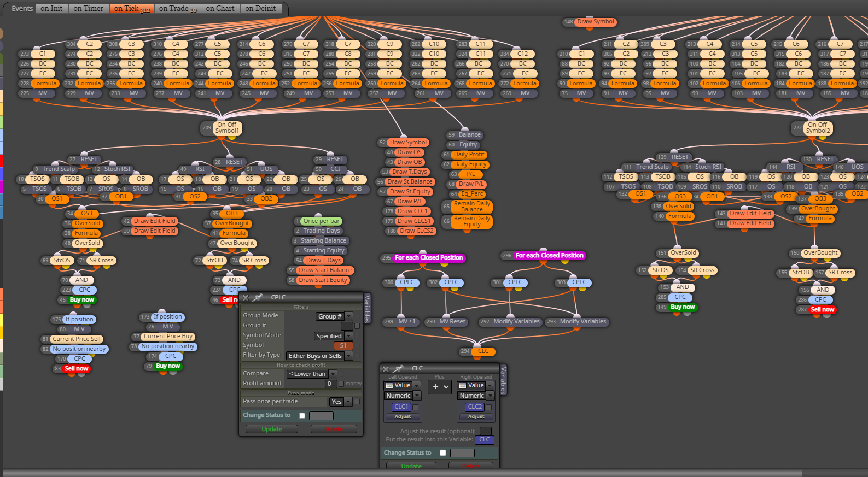Click the Profit amount input field

[x=331, y=384]
